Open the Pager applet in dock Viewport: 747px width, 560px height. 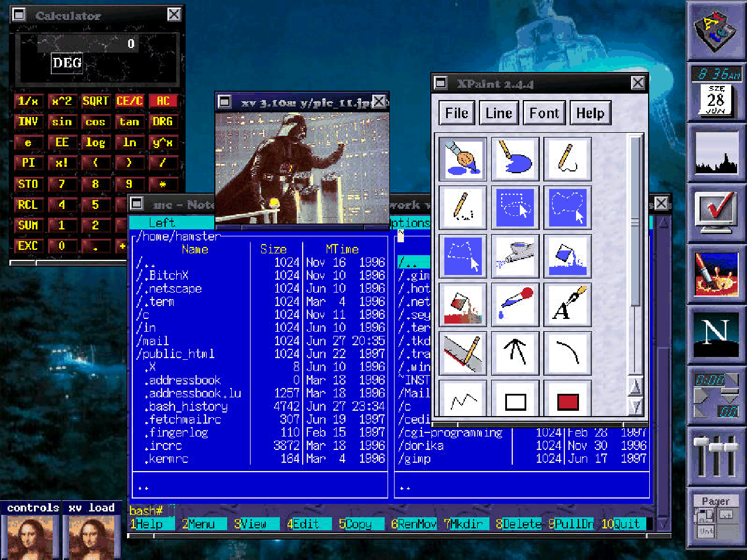click(717, 517)
